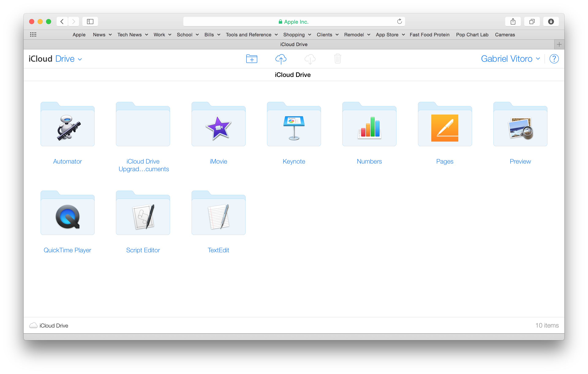
Task: Click the iCloud Drive heading title
Action: (293, 75)
